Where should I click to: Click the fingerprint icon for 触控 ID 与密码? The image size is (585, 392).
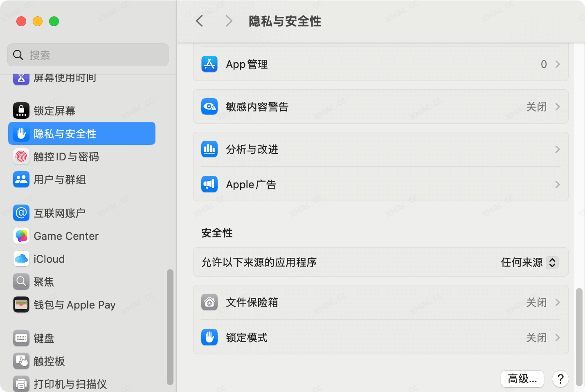pos(21,156)
